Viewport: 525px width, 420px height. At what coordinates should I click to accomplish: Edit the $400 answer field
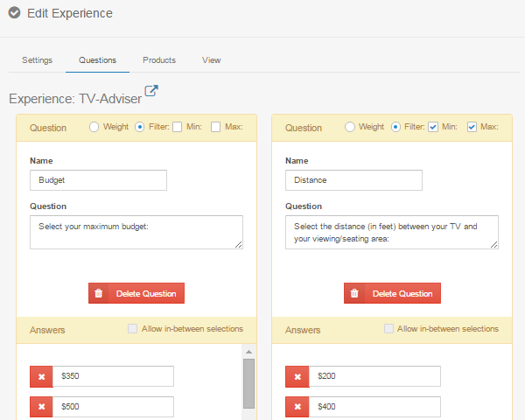click(374, 407)
